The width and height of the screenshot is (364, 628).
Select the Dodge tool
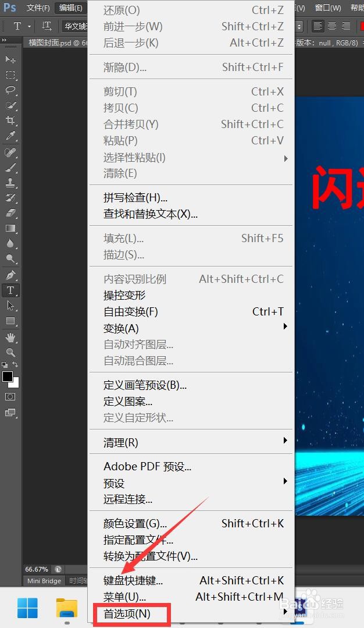click(x=10, y=259)
